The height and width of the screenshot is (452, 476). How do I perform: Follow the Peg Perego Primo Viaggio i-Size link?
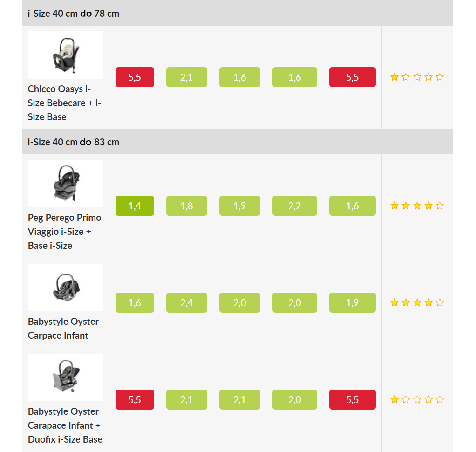coord(64,232)
